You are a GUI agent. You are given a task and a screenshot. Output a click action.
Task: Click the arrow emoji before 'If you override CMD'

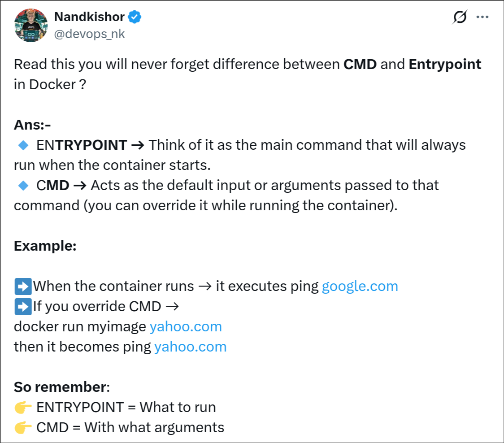pyautogui.click(x=22, y=306)
